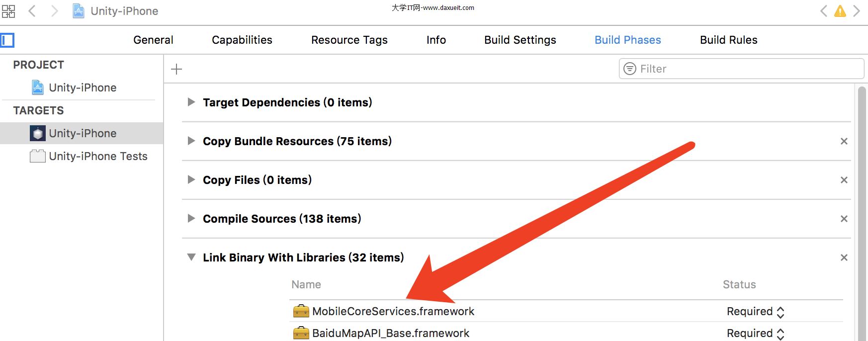Toggle the project navigator sidebar icon

7,40
